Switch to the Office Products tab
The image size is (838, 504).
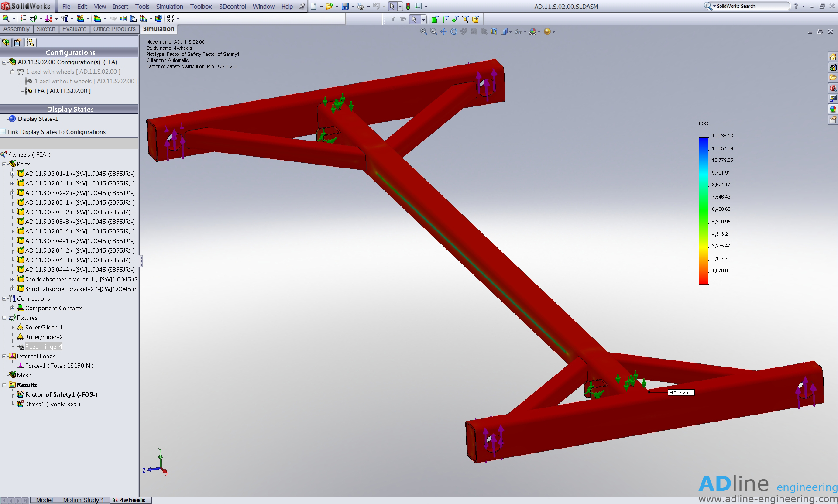114,29
